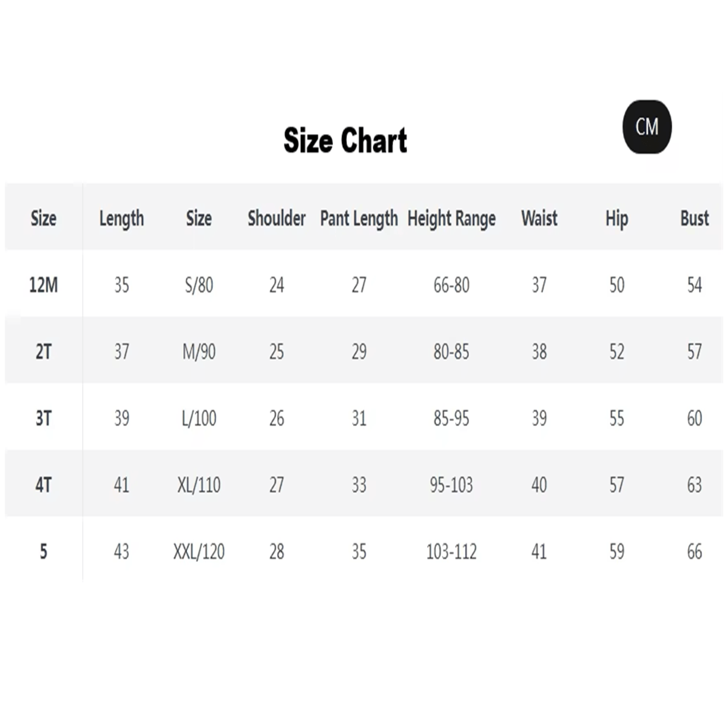Click the Hip column header
The image size is (728, 728).
[616, 218]
